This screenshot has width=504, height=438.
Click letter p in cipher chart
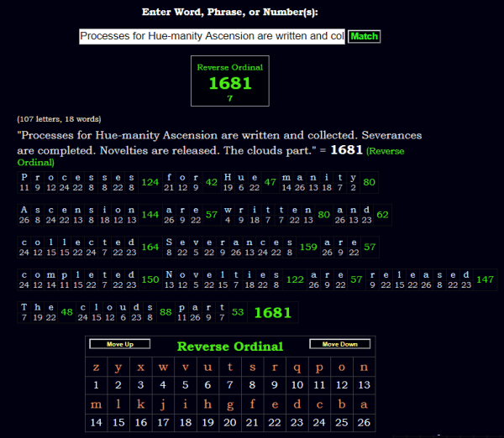pos(319,367)
